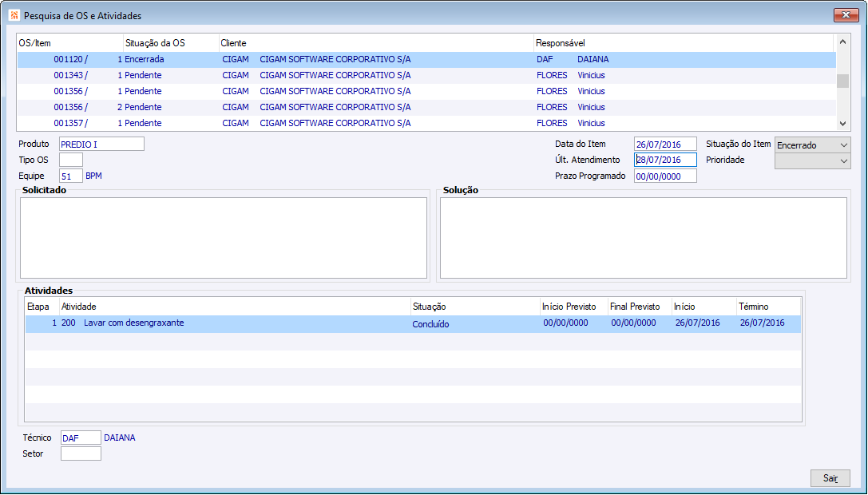Open the Prioridade dropdown

812,161
